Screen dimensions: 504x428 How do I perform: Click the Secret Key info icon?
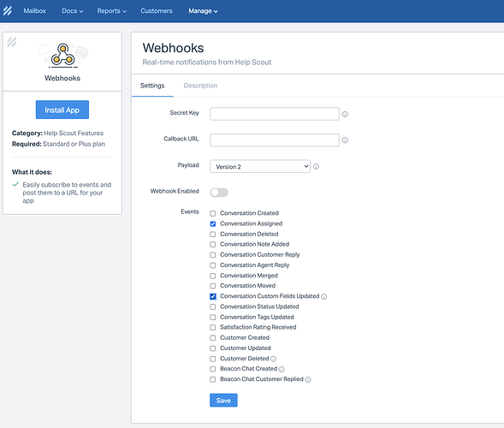tap(345, 114)
